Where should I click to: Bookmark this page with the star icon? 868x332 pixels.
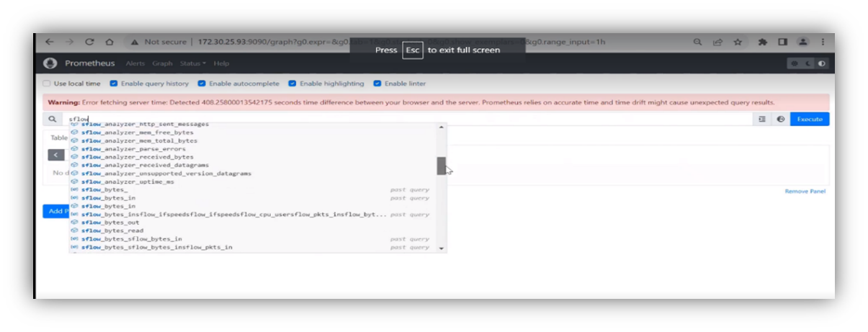pos(738,42)
